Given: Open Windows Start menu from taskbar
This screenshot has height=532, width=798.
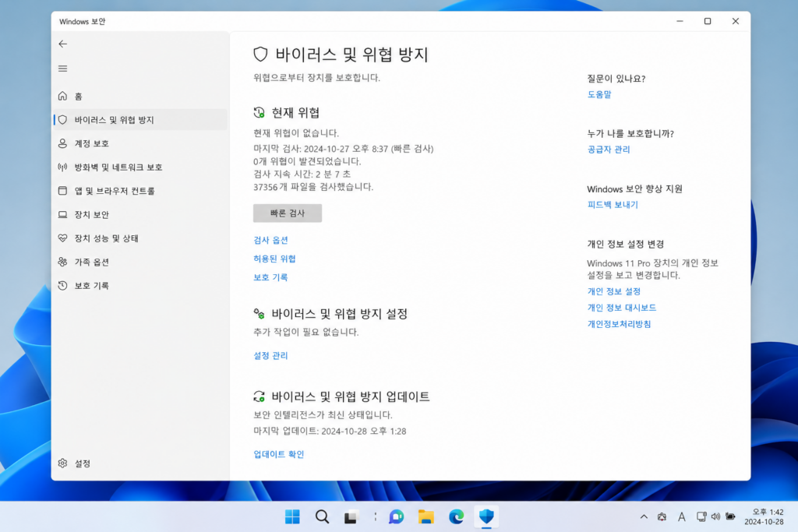Looking at the screenshot, I should (292, 516).
